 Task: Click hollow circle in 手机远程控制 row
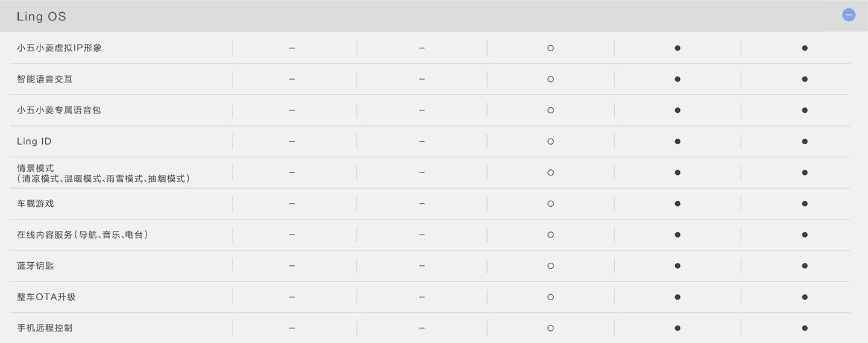[x=550, y=329]
